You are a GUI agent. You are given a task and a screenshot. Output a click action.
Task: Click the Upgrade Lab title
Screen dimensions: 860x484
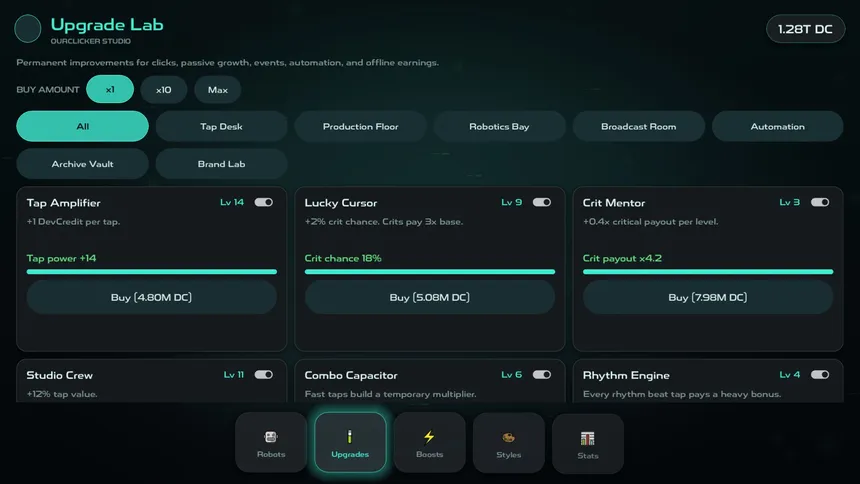point(107,25)
